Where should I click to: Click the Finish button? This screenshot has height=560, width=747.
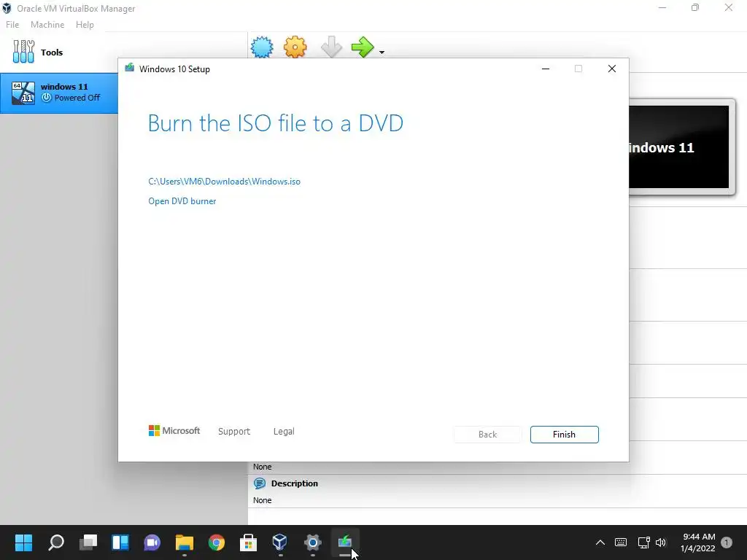564,435
